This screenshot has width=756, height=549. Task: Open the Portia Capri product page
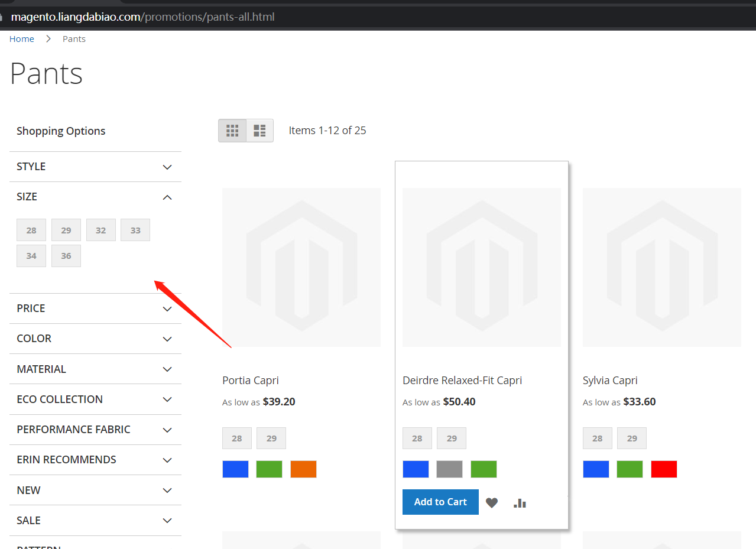(x=251, y=381)
